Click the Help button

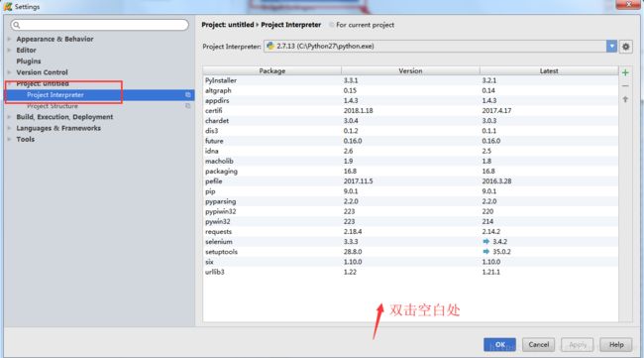[616, 344]
